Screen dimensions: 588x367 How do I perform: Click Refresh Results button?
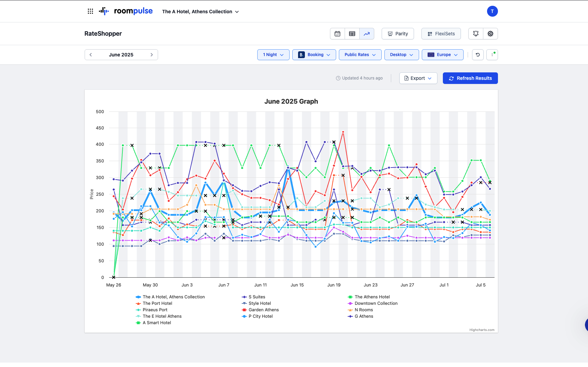tap(470, 78)
